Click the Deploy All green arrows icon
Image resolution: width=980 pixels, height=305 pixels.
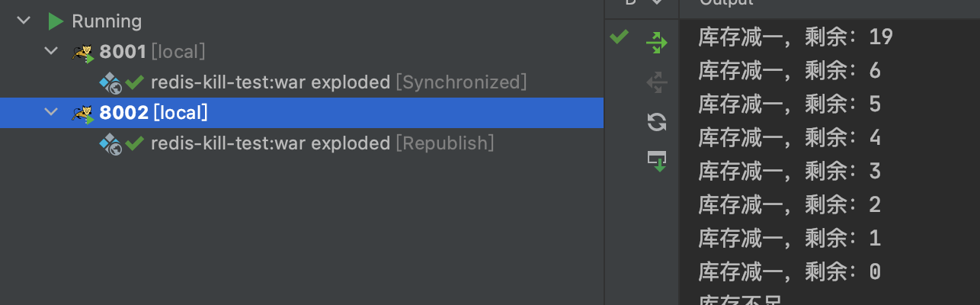[x=656, y=43]
